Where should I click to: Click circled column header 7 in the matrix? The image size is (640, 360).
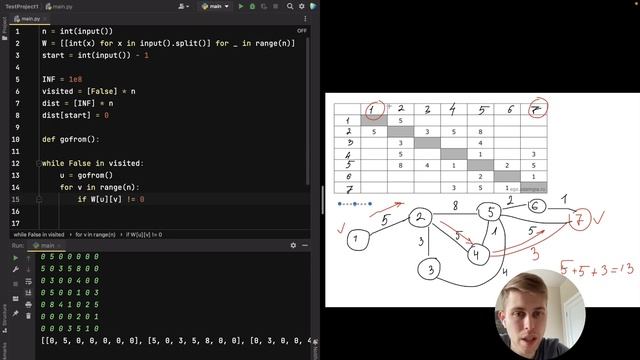pyautogui.click(x=537, y=109)
